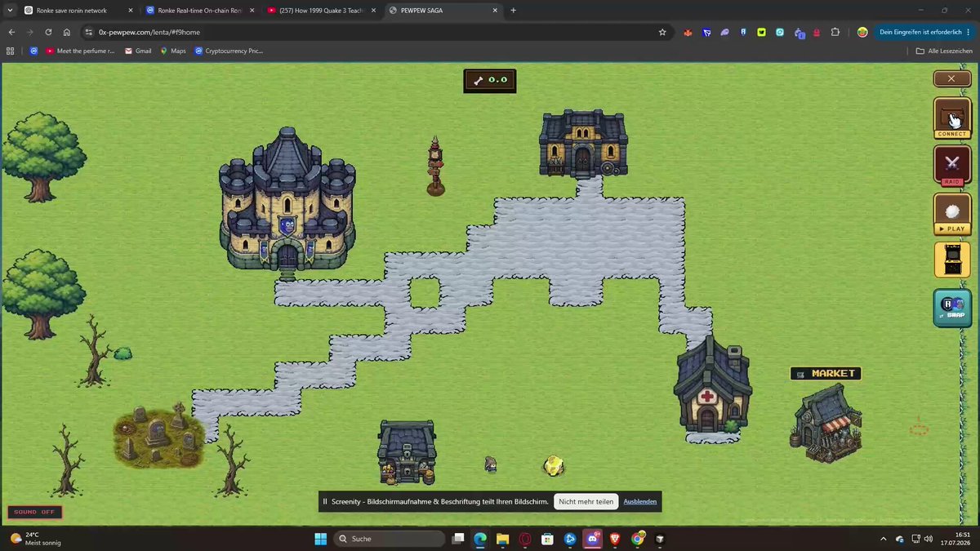Open Cryptocurrency Prices bookmark

tap(229, 51)
